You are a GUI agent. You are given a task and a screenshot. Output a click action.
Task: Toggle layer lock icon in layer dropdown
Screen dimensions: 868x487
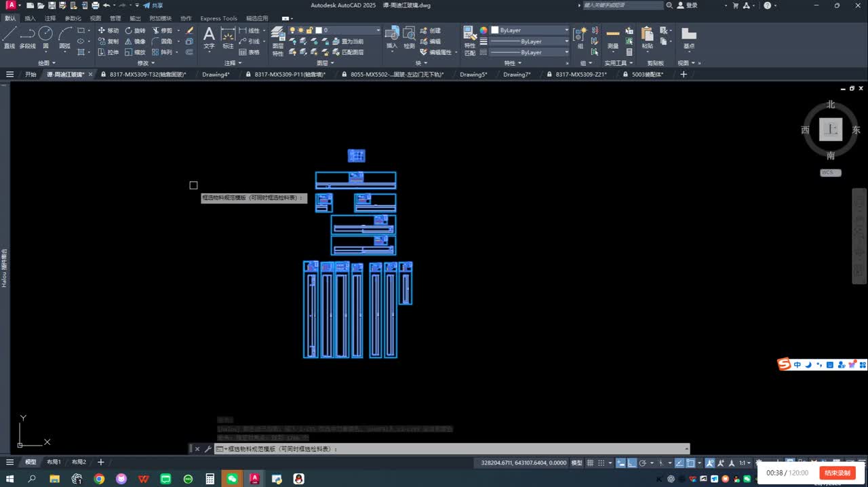[309, 31]
